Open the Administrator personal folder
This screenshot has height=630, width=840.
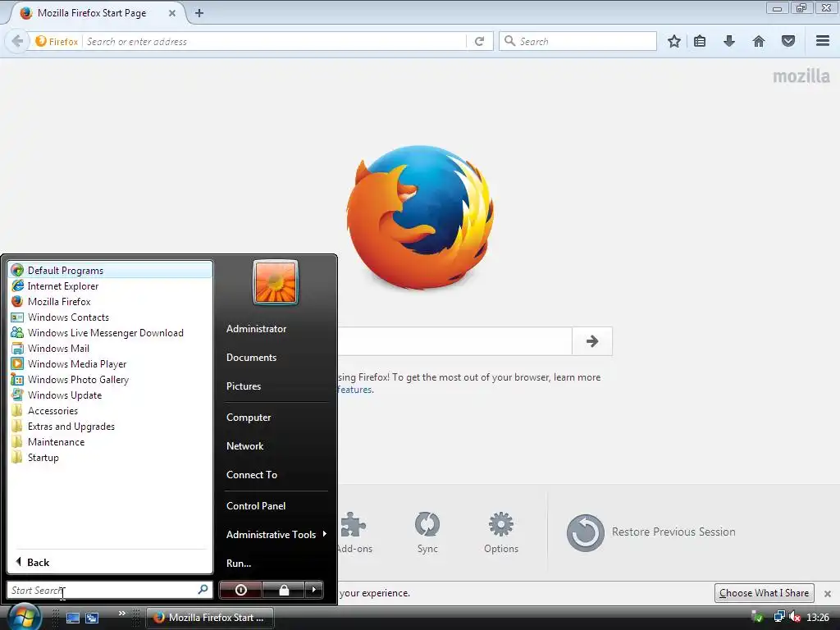pyautogui.click(x=256, y=328)
